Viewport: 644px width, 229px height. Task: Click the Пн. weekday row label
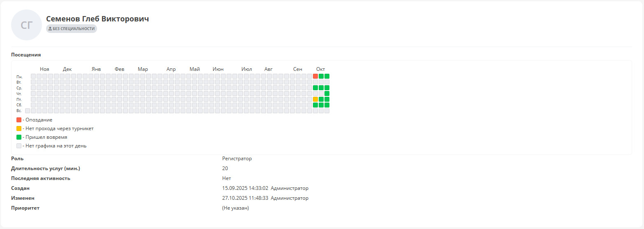(x=19, y=77)
